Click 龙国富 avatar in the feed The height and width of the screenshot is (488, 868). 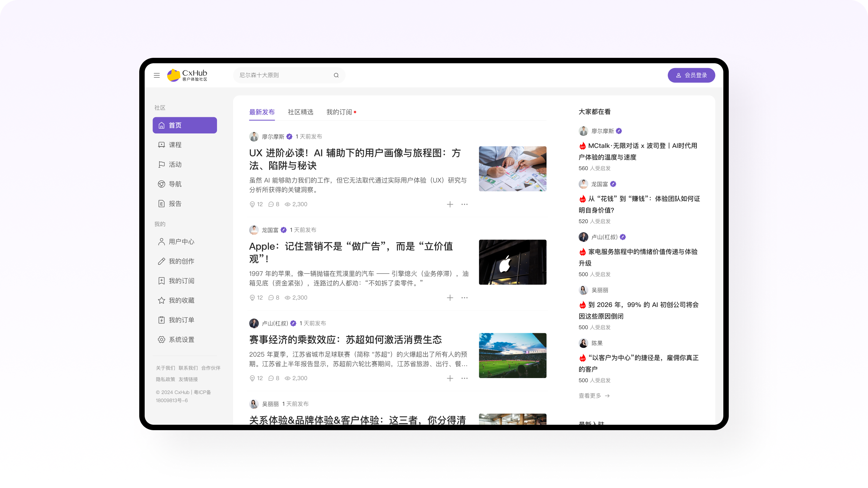[254, 230]
